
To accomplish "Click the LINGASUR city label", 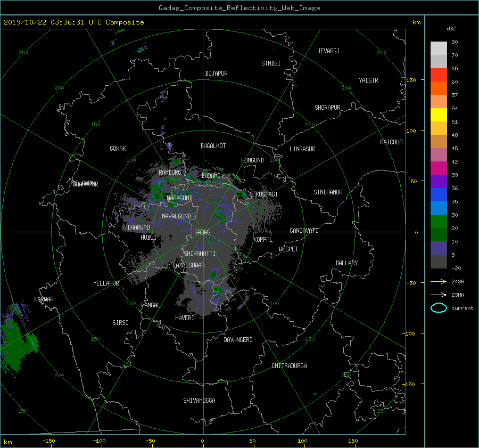I will 302,149.
